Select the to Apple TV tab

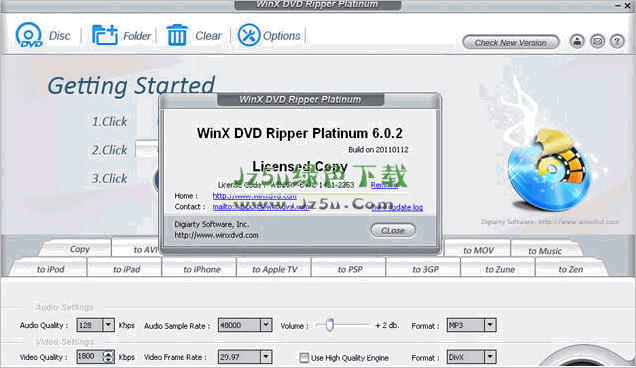(275, 269)
